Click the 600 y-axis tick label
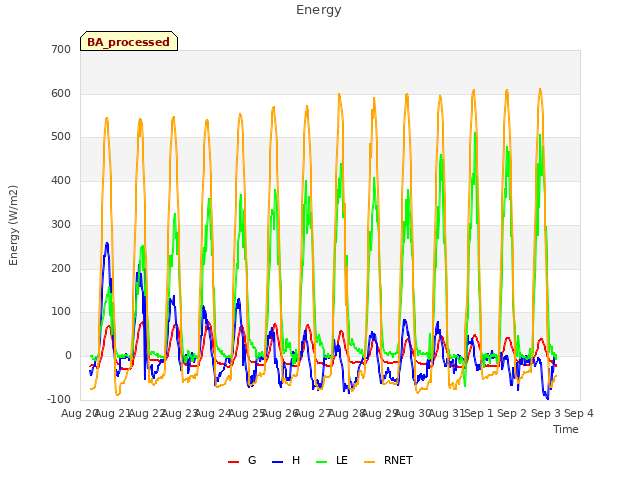This screenshot has width=640, height=480. coord(61,93)
